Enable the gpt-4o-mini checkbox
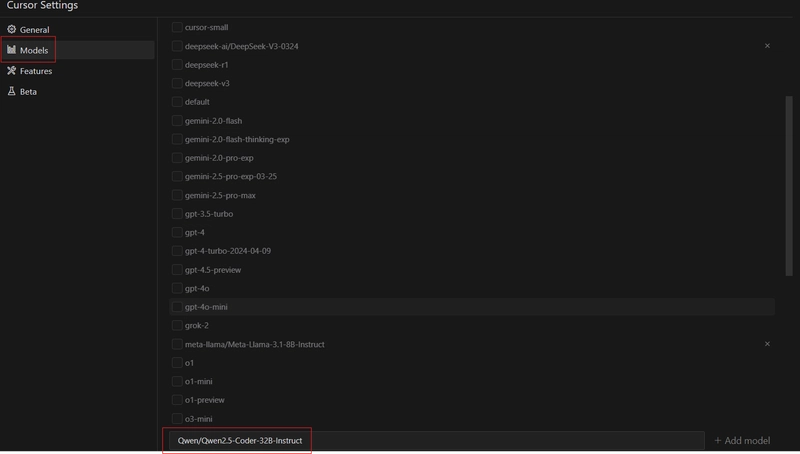The height and width of the screenshot is (454, 800). click(x=177, y=307)
